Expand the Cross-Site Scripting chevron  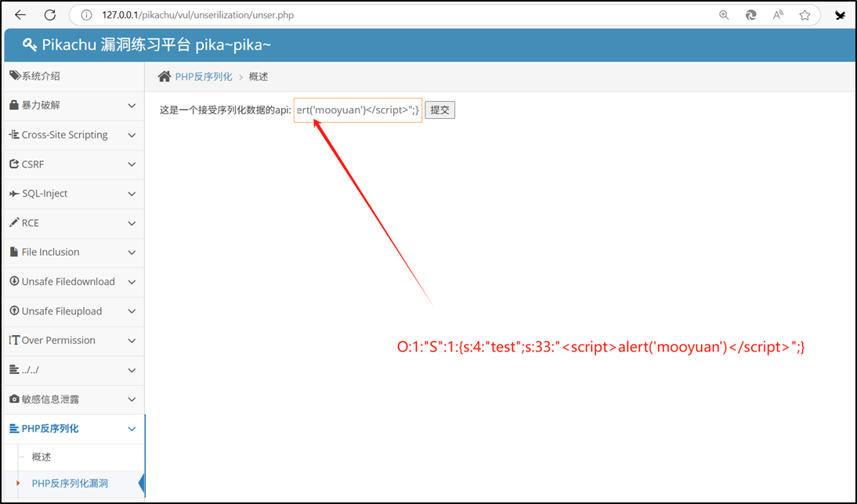(132, 135)
